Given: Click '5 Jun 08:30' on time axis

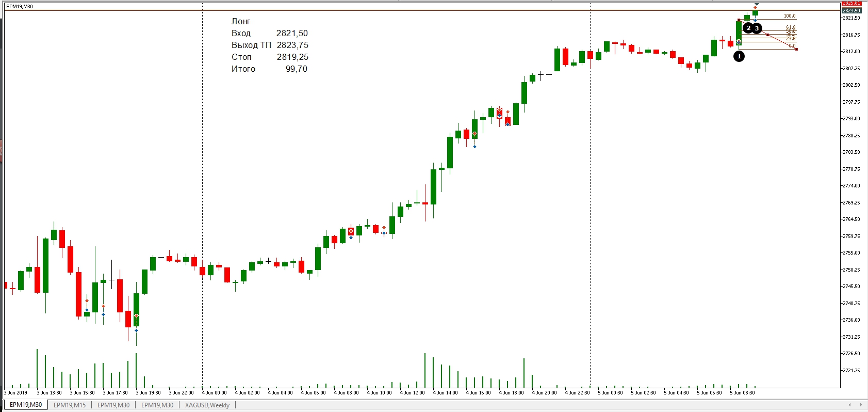Looking at the screenshot, I should click(x=742, y=393).
